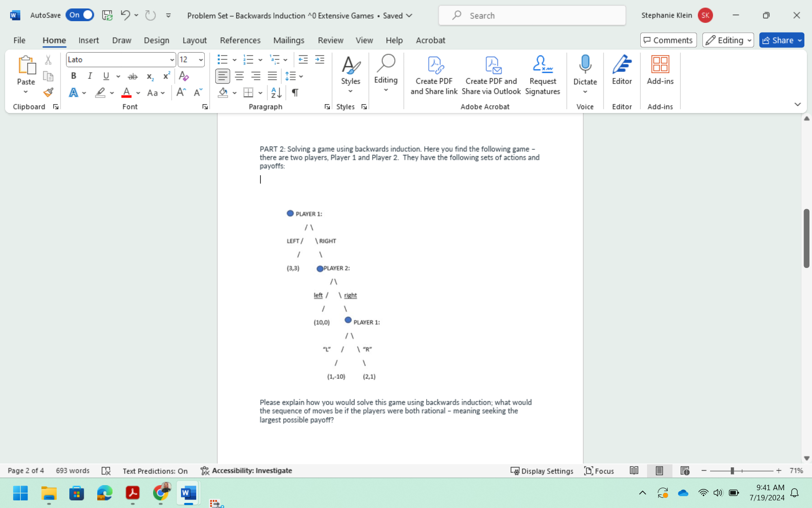Image resolution: width=812 pixels, height=508 pixels.
Task: Click in the Search box
Action: [532, 16]
